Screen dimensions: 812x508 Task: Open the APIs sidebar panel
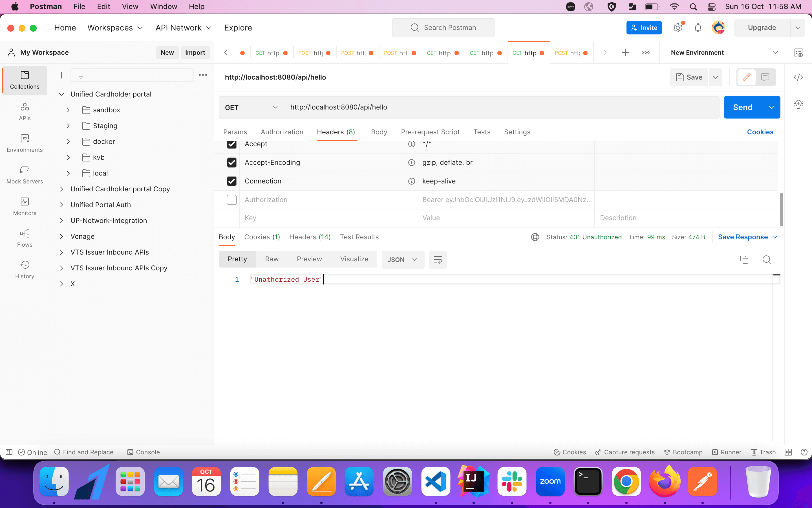(x=25, y=111)
